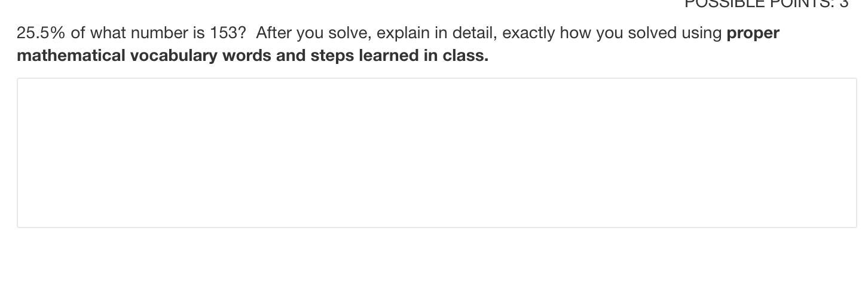Click the words 'of what number is'
The width and height of the screenshot is (868, 295).
(137, 33)
